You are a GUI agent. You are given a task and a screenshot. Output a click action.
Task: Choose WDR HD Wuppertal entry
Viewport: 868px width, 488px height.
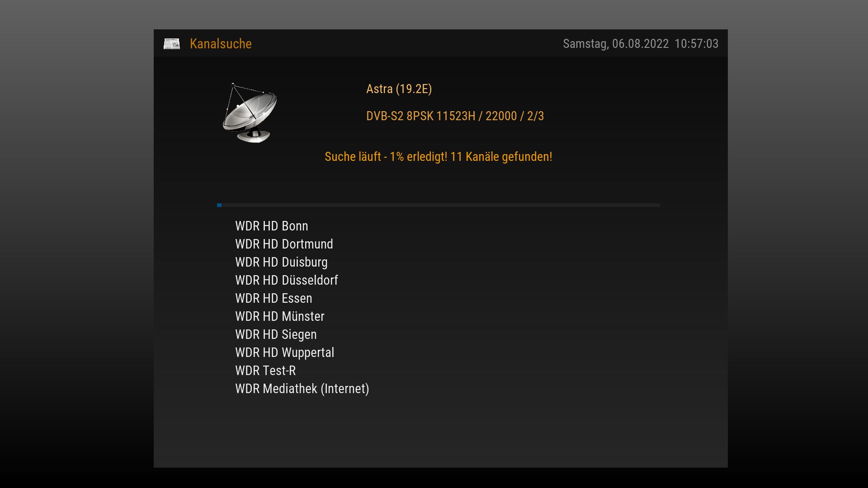point(284,352)
